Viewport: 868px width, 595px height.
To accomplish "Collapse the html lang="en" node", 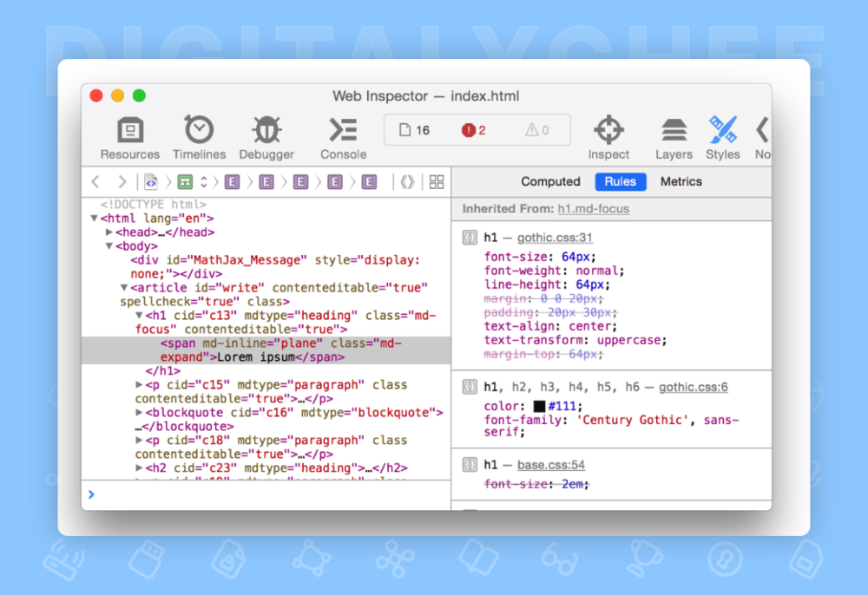I will point(94,219).
